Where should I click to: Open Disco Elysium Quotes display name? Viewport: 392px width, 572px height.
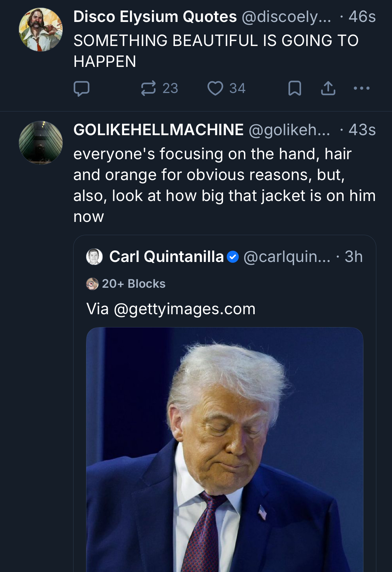click(x=155, y=17)
